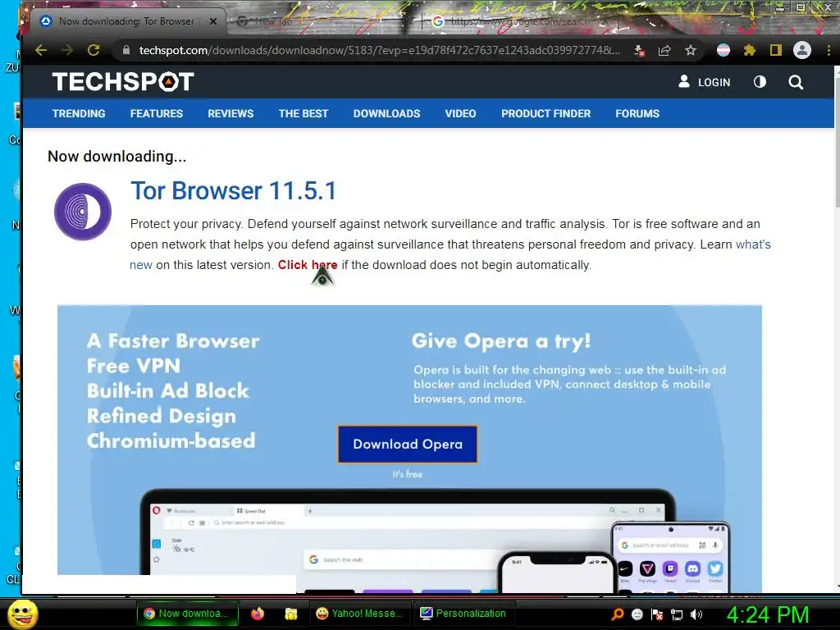Close the Now downloading Tor Browser tab
Image resolution: width=840 pixels, height=630 pixels.
(212, 21)
